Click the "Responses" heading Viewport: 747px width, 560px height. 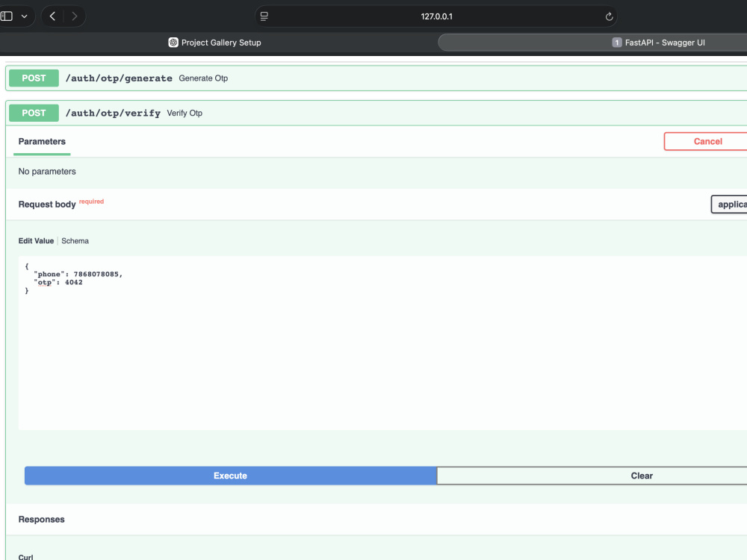point(41,520)
